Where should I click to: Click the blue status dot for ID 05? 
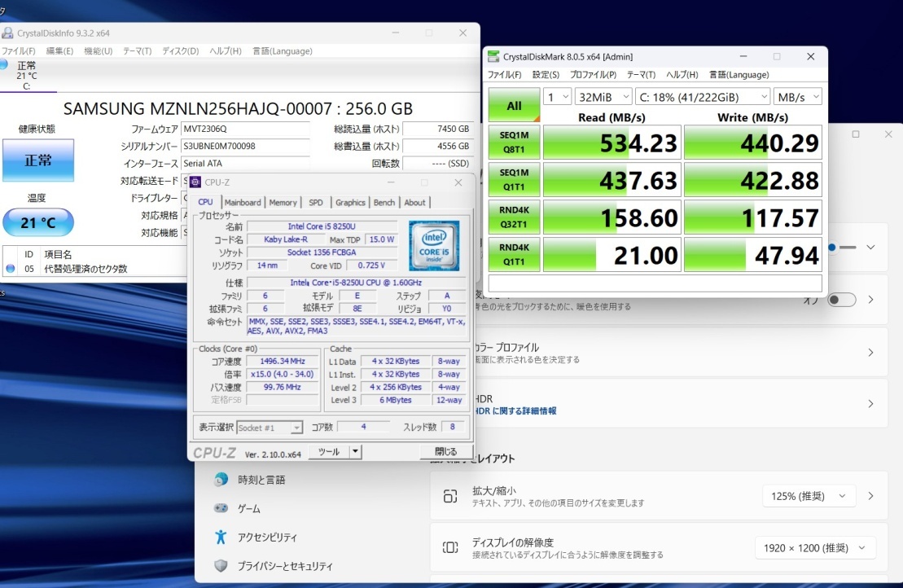pos(11,269)
